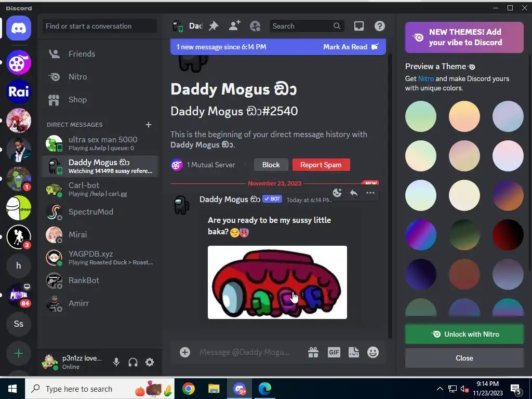Open DM with Carl-bot

click(100, 189)
